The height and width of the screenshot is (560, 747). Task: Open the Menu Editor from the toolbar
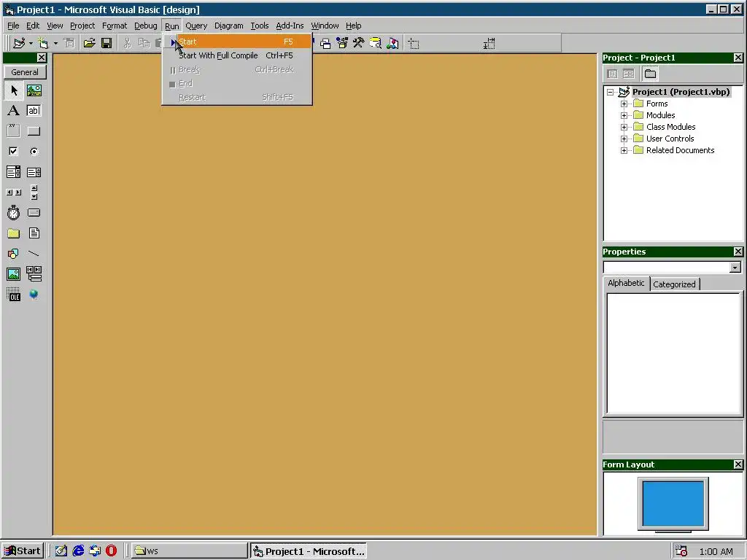pyautogui.click(x=69, y=43)
